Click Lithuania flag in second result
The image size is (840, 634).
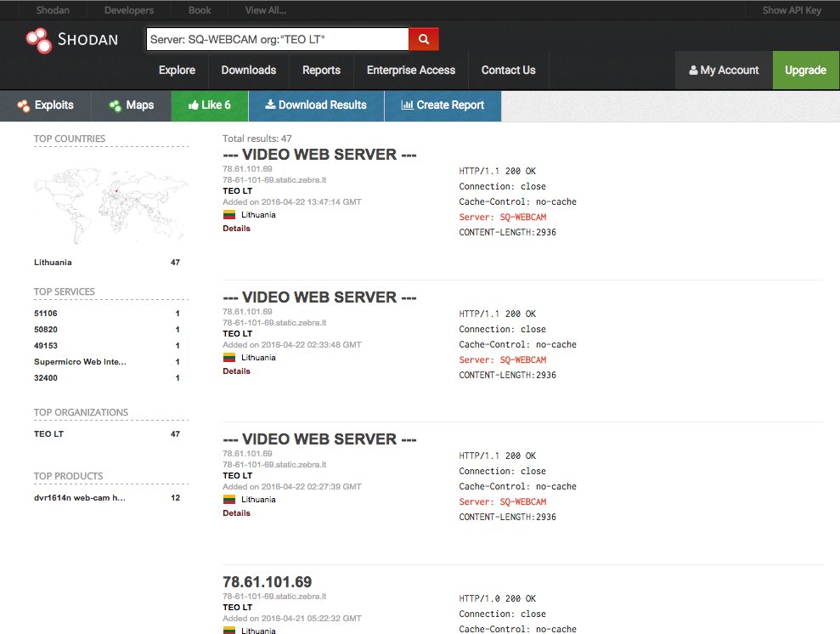click(229, 357)
